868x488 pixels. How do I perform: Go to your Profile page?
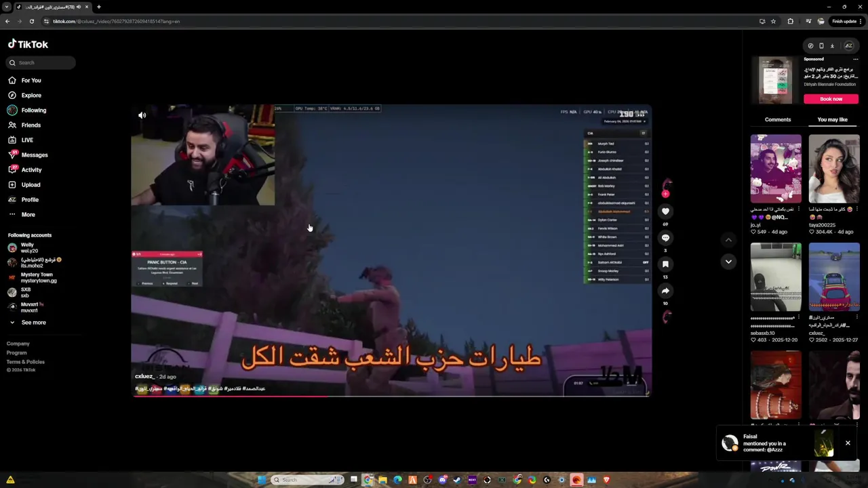[24, 199]
